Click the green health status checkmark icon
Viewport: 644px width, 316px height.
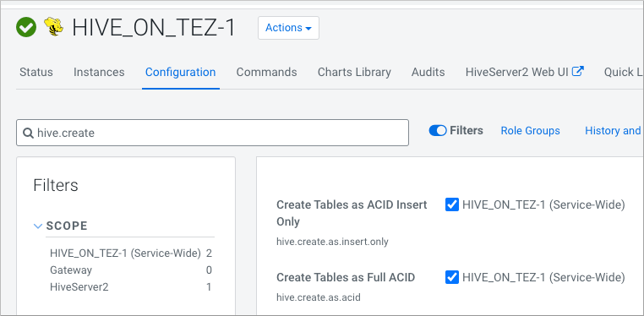click(x=26, y=28)
